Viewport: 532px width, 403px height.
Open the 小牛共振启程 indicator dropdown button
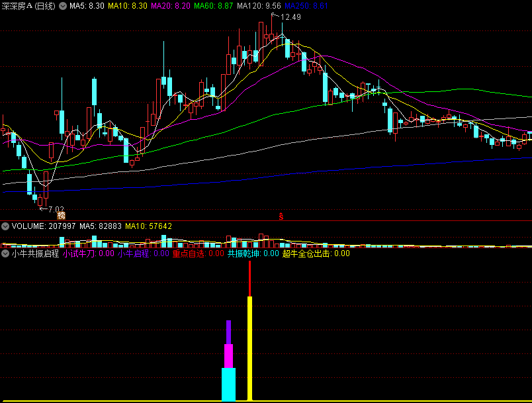[x=5, y=253]
